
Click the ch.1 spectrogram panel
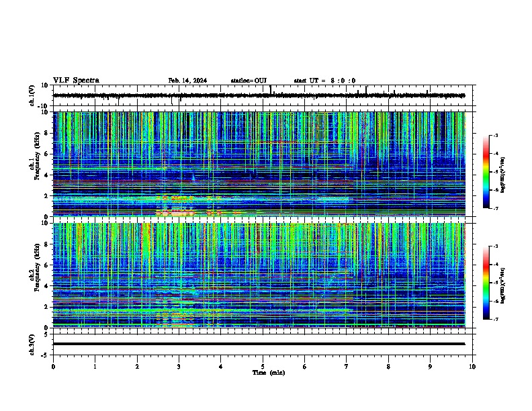259,164
